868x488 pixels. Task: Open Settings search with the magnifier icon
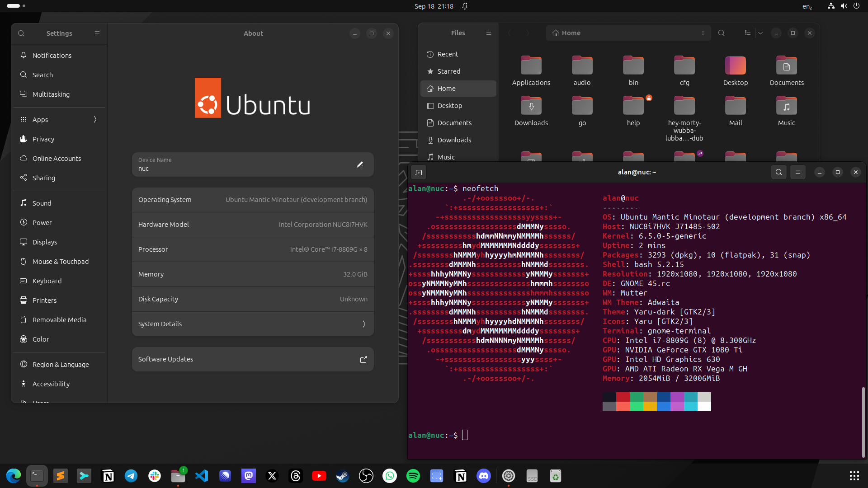(x=21, y=33)
